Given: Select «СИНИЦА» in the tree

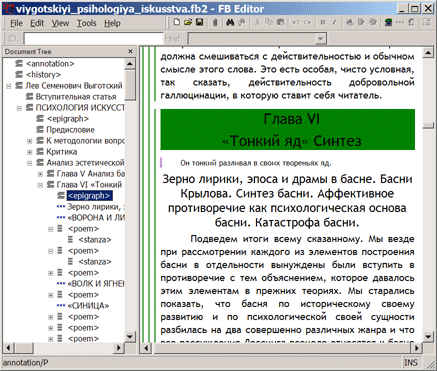Looking at the screenshot, I should coord(88,306).
